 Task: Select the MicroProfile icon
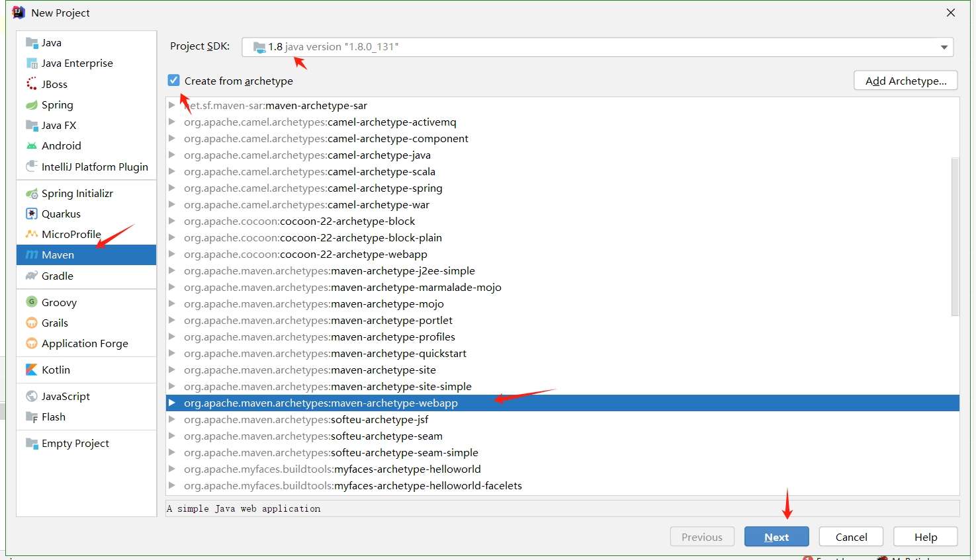tap(32, 234)
